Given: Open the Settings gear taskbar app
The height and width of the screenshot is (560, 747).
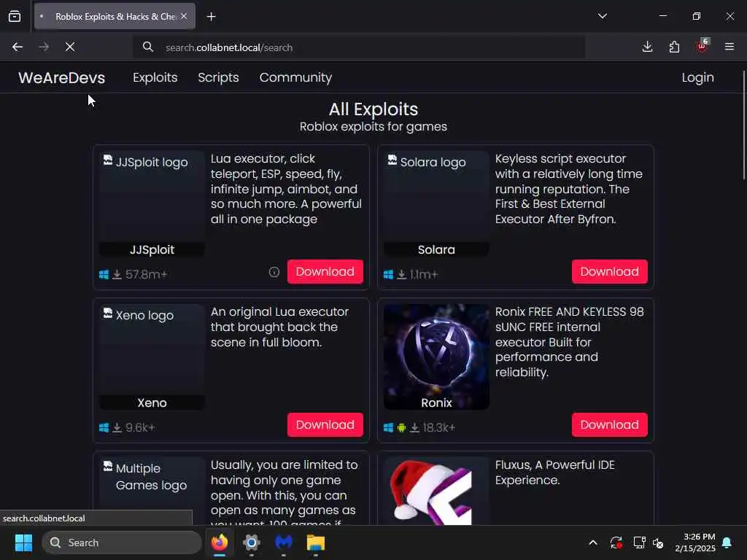Looking at the screenshot, I should tap(252, 542).
